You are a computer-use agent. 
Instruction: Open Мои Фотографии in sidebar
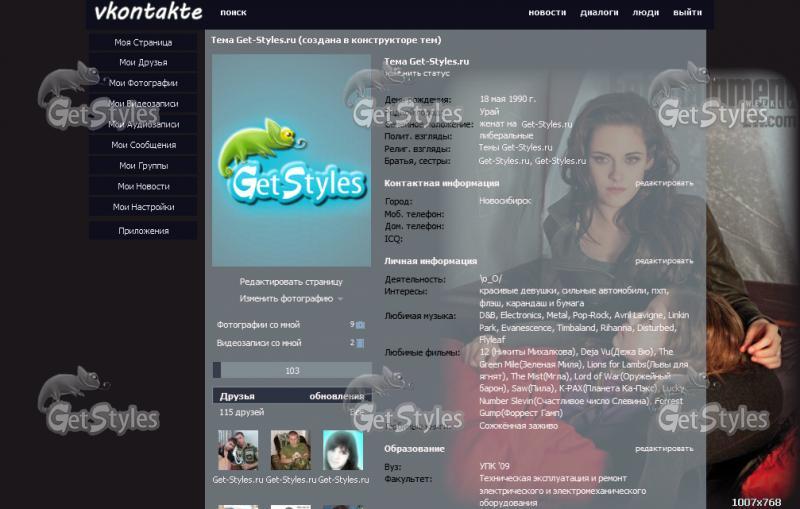[x=143, y=83]
